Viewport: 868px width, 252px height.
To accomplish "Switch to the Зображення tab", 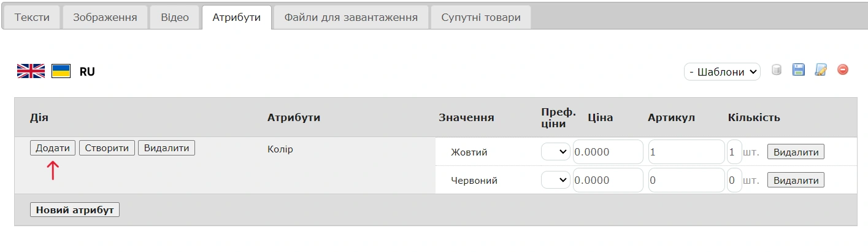I will (105, 18).
